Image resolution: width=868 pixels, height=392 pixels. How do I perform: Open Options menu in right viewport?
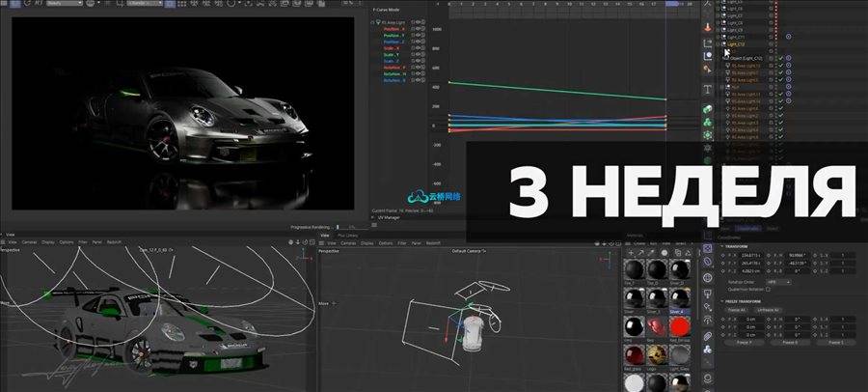pyautogui.click(x=385, y=243)
